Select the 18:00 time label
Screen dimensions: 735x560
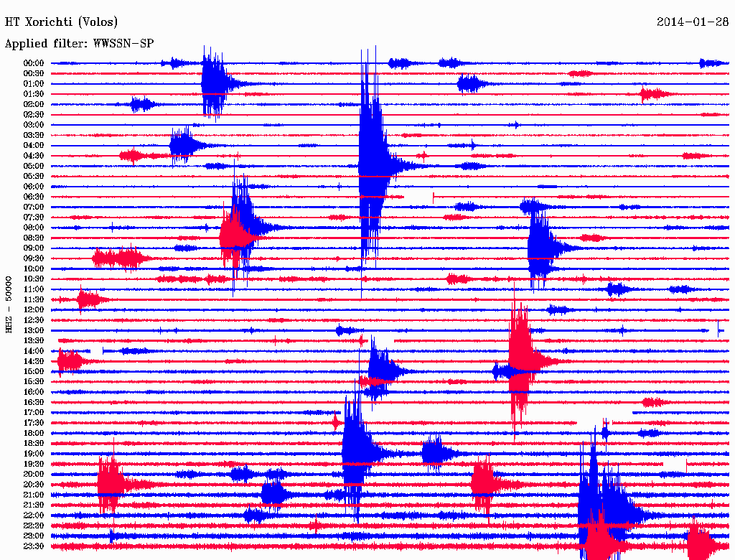click(x=34, y=434)
